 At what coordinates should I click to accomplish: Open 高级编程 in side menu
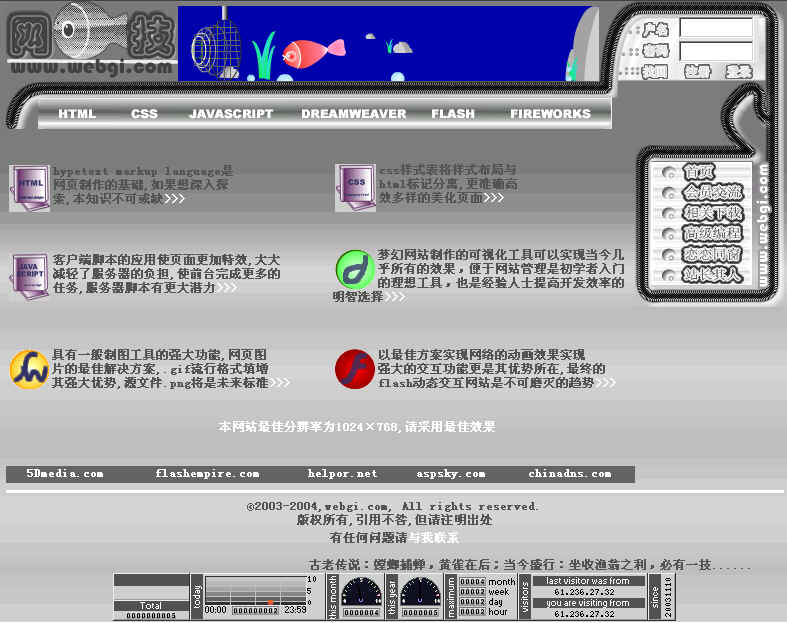712,233
